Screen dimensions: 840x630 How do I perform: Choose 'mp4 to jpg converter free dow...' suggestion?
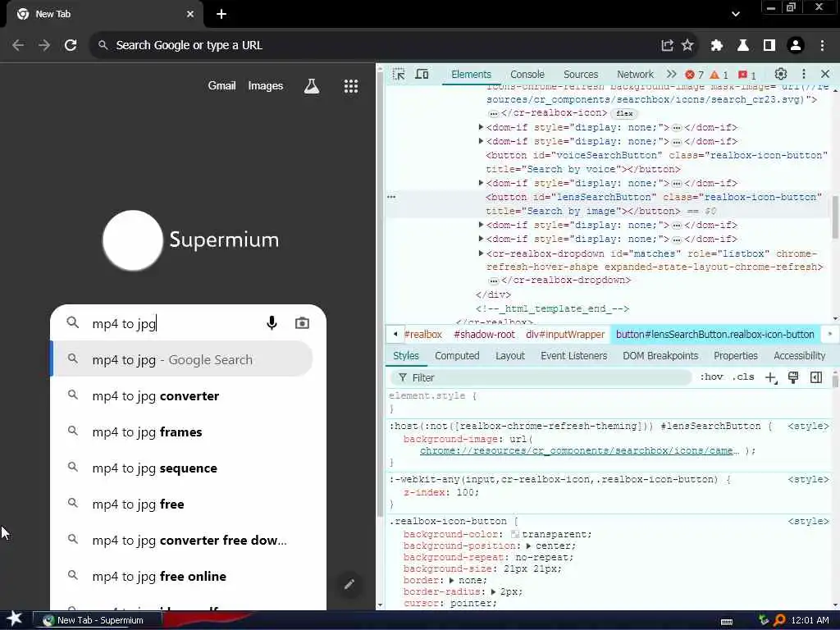point(188,540)
